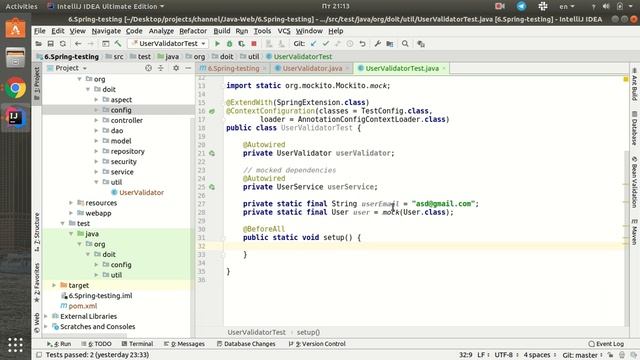
Task: Expand the resources folder
Action: [x=71, y=203]
